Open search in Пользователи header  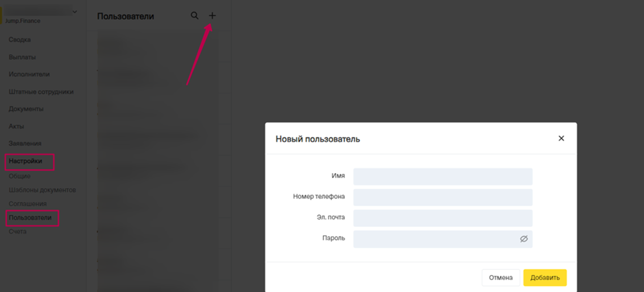point(195,16)
